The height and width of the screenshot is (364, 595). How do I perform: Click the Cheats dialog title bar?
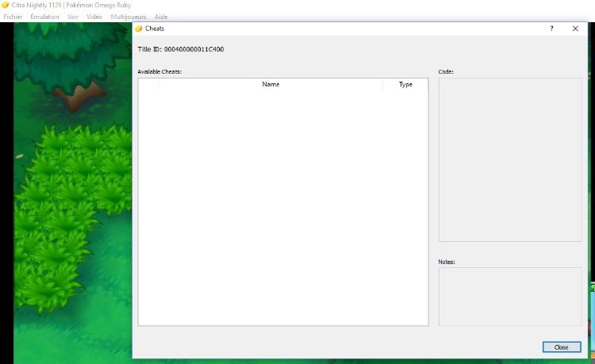341,29
